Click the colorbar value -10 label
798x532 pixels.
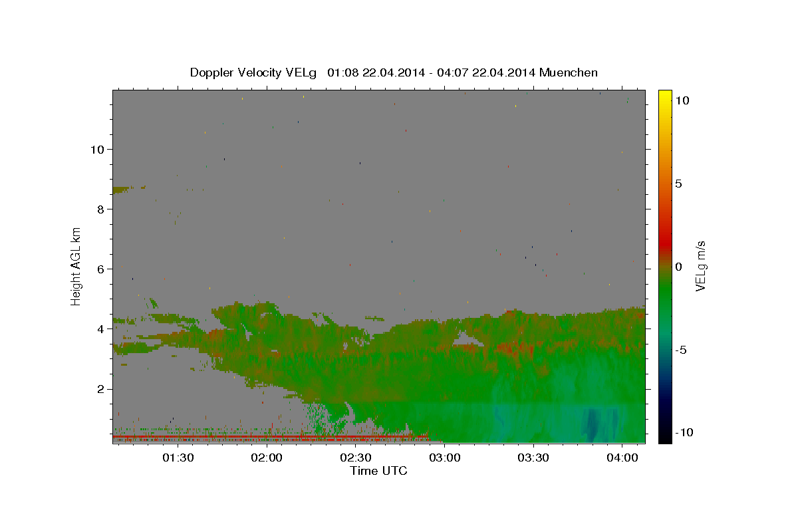[684, 433]
